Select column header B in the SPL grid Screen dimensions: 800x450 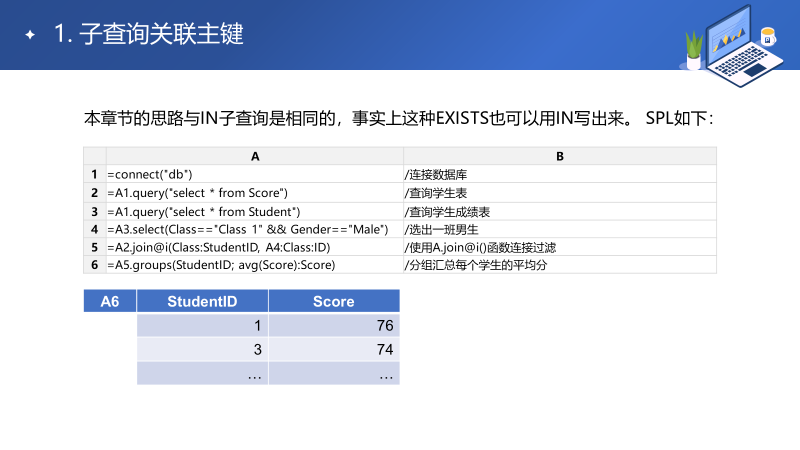coord(560,156)
